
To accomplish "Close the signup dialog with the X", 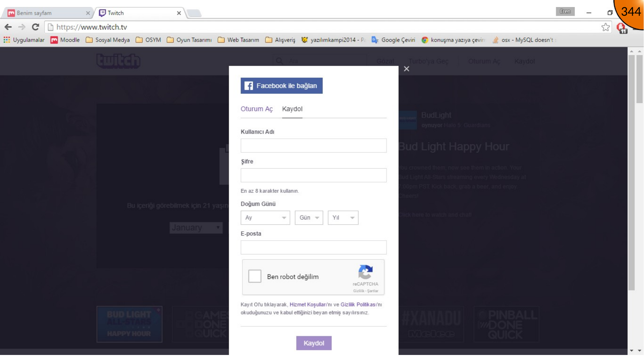I will point(406,69).
